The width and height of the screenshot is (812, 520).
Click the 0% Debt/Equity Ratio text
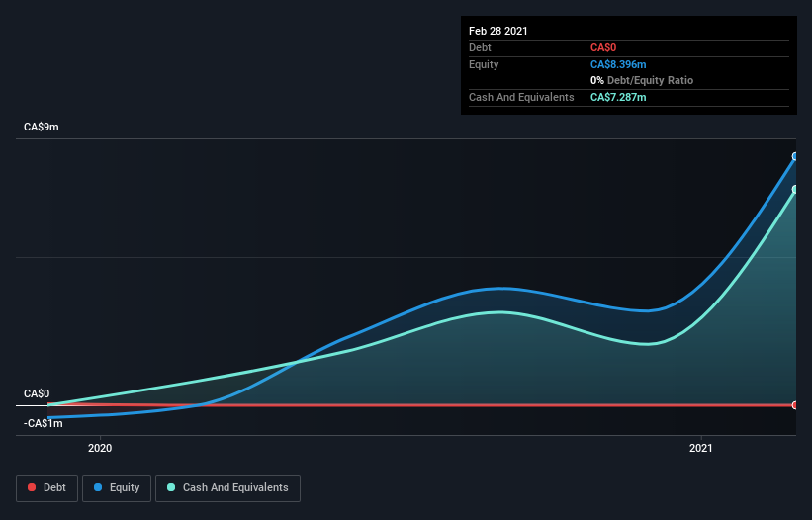pyautogui.click(x=642, y=80)
